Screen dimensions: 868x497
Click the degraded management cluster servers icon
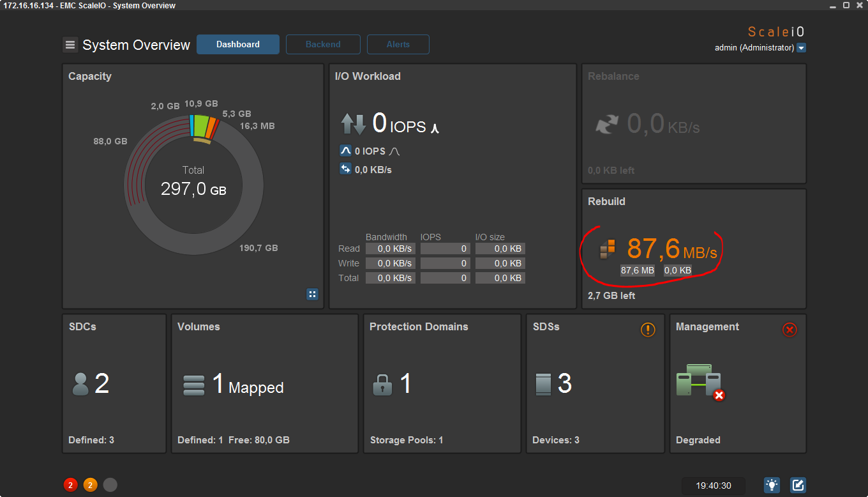(700, 382)
